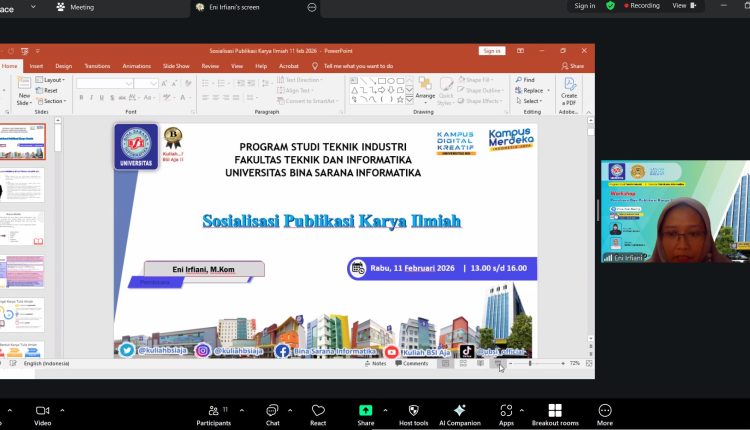
Task: Open the Zoom View layout menu
Action: tap(684, 6)
